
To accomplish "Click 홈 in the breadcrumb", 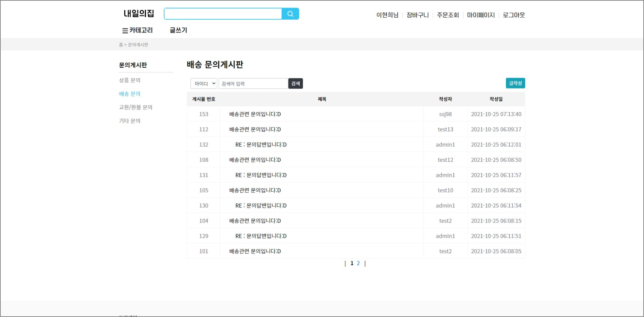I will click(x=121, y=45).
